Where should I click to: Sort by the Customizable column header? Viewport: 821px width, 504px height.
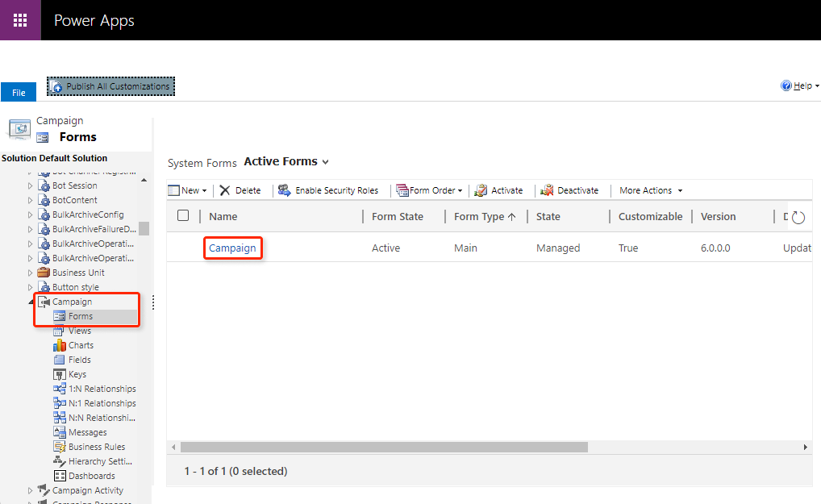click(650, 217)
